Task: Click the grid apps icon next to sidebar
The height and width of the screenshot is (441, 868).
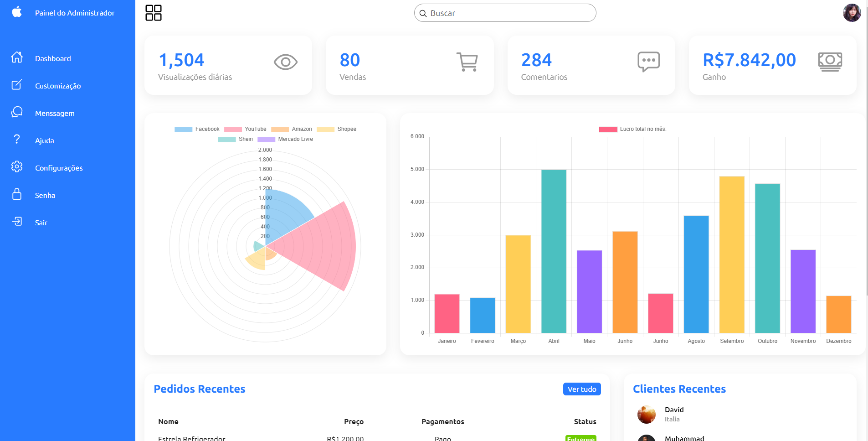Action: [x=153, y=13]
